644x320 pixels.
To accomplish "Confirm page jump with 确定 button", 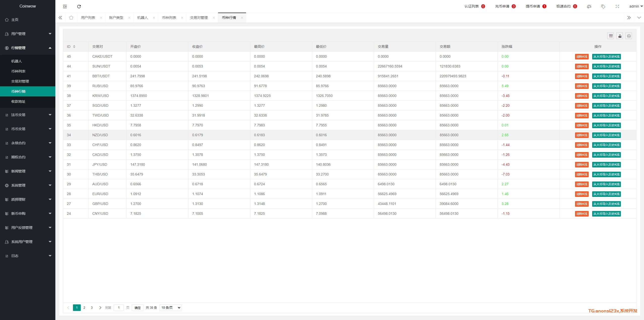I will click(x=138, y=308).
